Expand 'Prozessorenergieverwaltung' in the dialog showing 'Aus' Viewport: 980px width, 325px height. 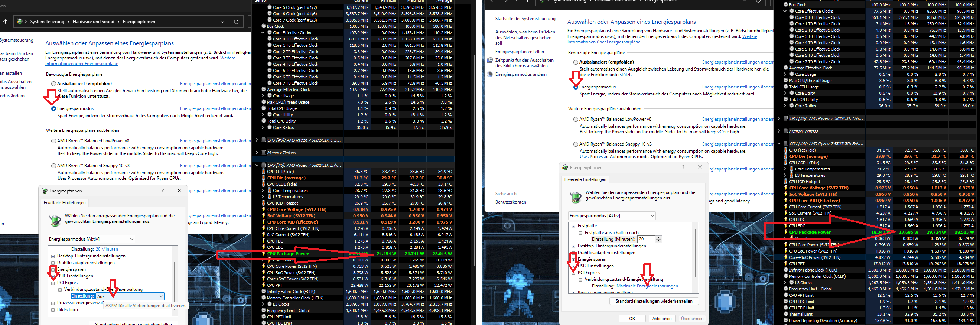53,303
